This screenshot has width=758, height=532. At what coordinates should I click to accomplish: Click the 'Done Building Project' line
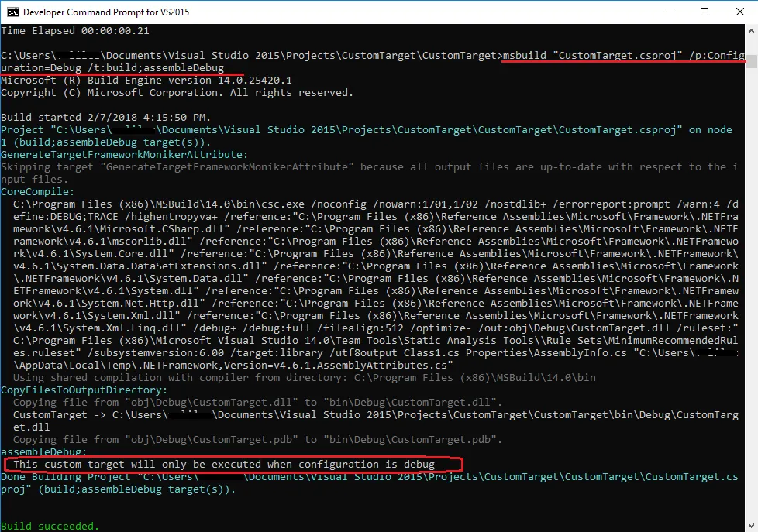click(370, 482)
